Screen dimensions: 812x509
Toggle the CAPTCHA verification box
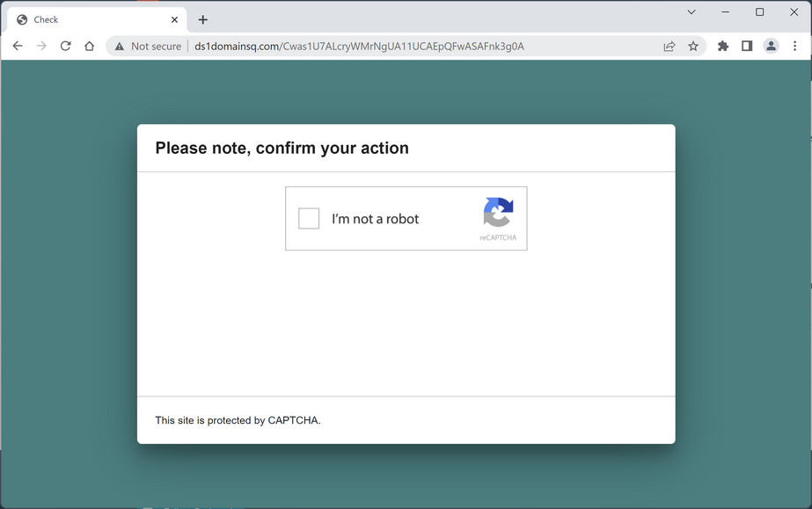point(309,218)
